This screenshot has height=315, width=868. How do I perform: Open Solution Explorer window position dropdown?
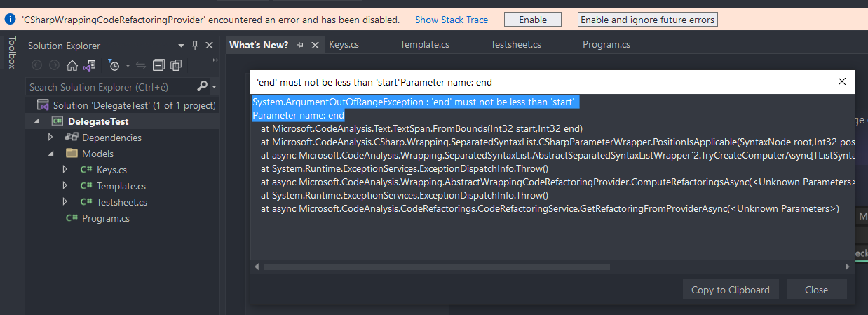point(182,46)
